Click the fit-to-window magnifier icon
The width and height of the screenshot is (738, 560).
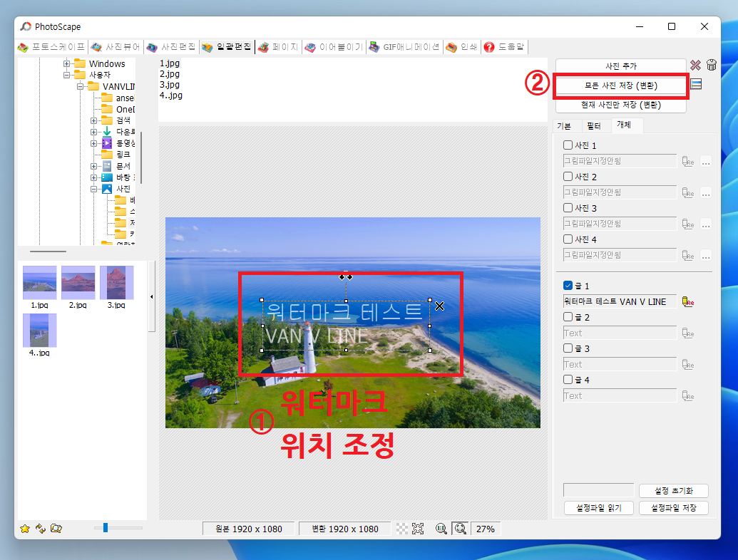460,529
